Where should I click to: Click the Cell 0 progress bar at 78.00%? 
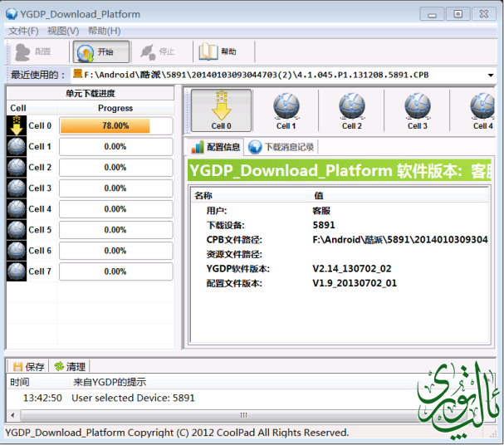point(116,125)
